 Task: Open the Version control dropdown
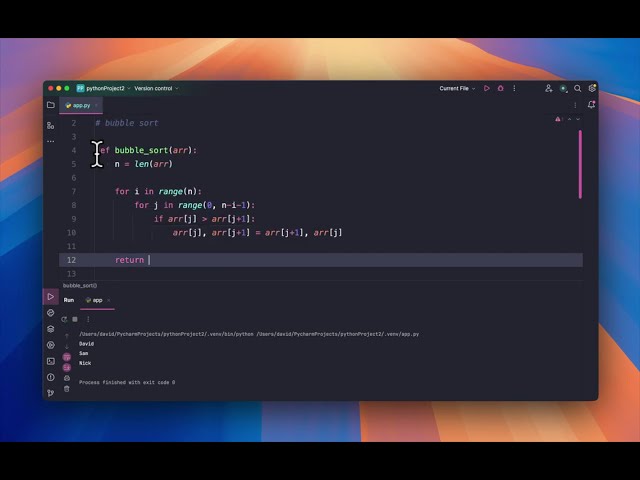point(156,88)
